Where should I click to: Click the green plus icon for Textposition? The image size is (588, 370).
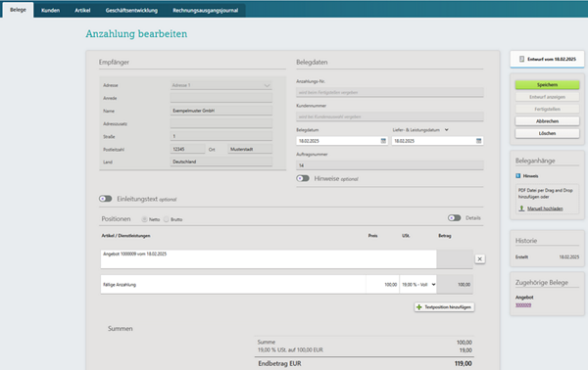419,307
